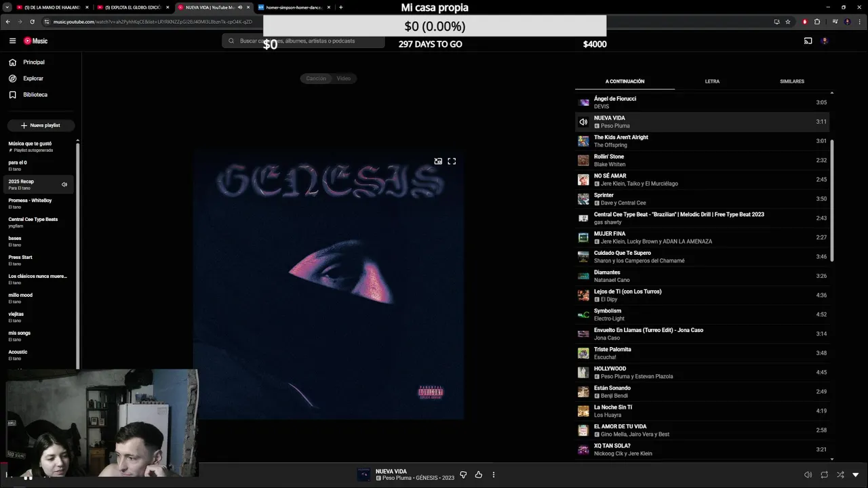Click the queue panel scrollbar

coord(832,200)
